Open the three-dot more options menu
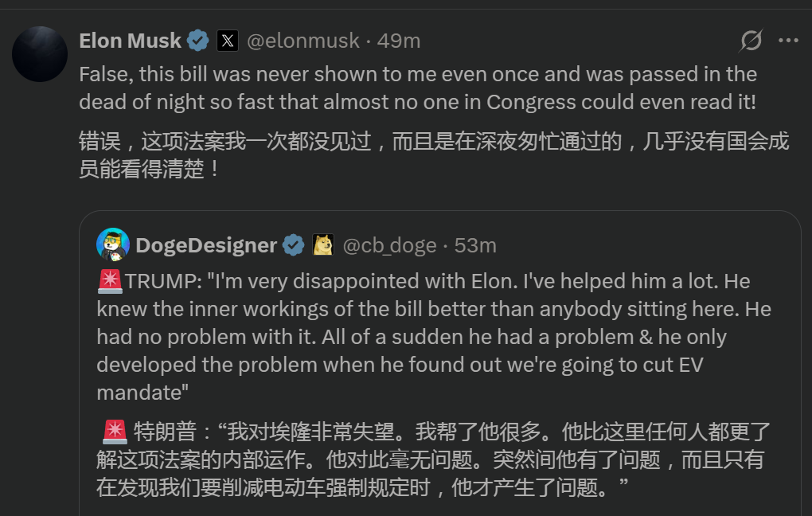This screenshot has width=812, height=516. (x=788, y=41)
